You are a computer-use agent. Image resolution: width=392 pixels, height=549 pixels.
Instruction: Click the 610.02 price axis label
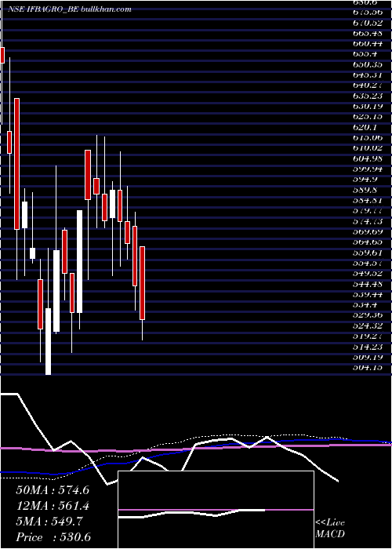click(367, 148)
